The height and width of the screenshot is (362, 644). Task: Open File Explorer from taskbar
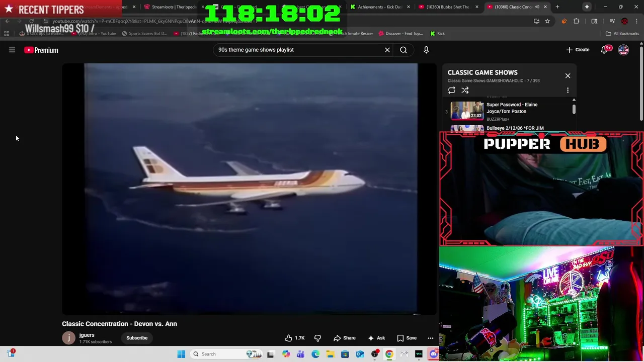coord(330,354)
